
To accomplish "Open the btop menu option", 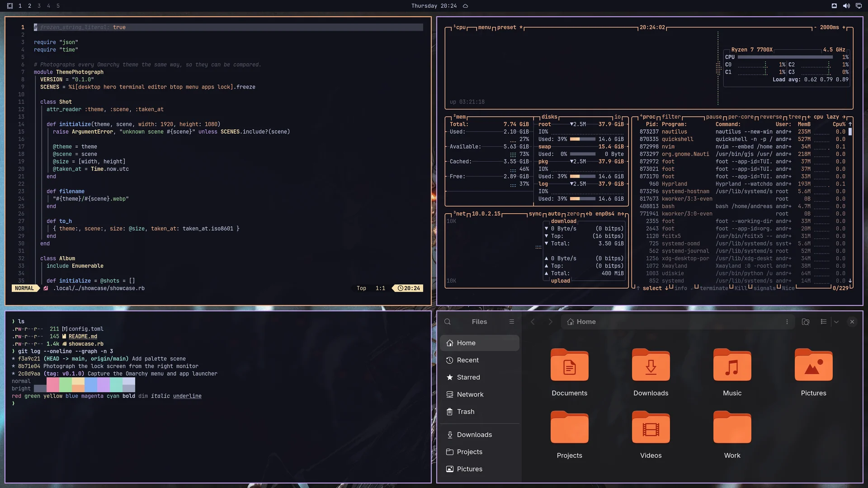I will pyautogui.click(x=484, y=27).
